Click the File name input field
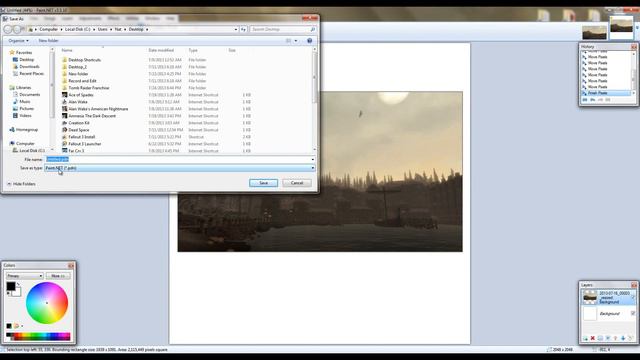The image size is (640, 360). pyautogui.click(x=178, y=160)
